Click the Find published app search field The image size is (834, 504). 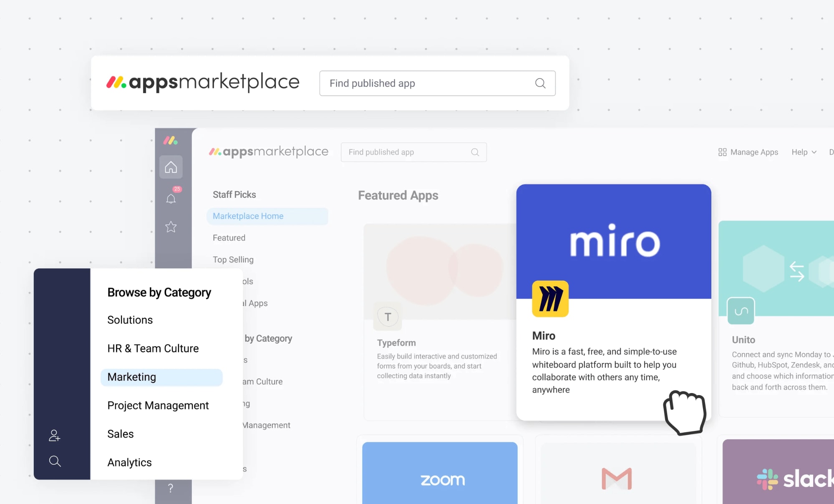(x=438, y=83)
